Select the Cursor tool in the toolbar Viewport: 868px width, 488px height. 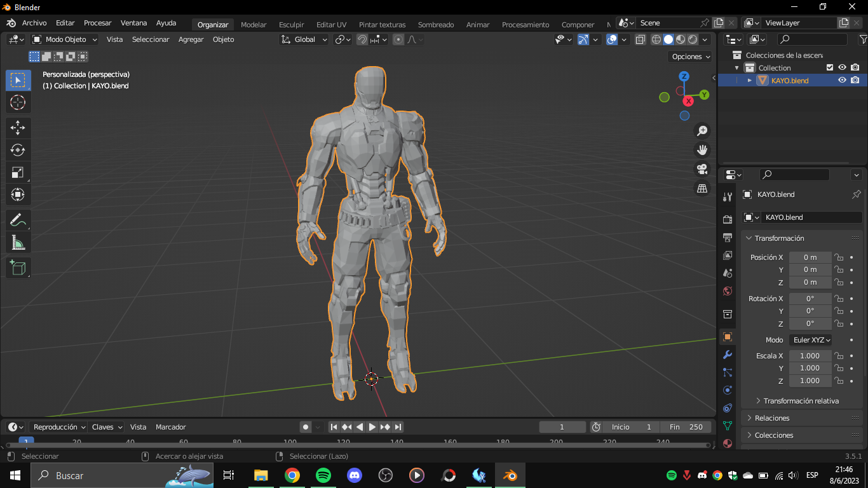pos(18,102)
